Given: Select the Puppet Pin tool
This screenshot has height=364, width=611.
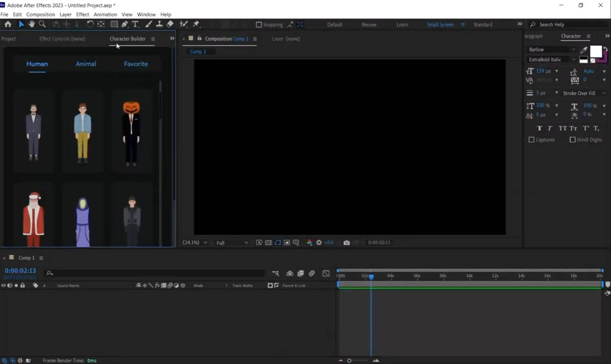Looking at the screenshot, I should (196, 24).
